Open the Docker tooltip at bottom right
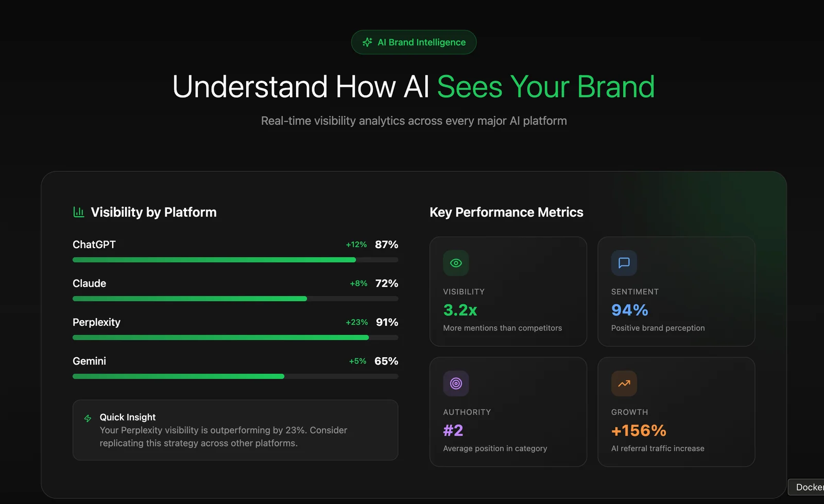Viewport: 824px width, 504px height. (808, 487)
